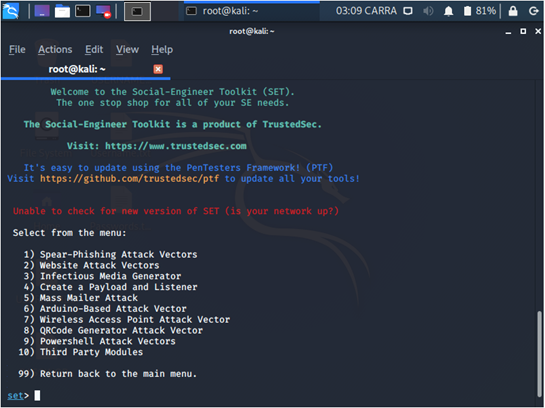545x408 pixels.
Task: Click the Infectious Media Generator line
Action: (102, 276)
